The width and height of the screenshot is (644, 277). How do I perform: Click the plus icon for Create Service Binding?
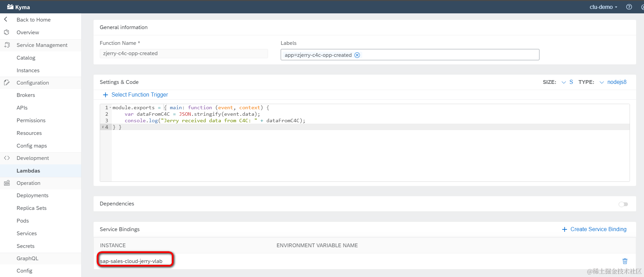click(x=564, y=229)
